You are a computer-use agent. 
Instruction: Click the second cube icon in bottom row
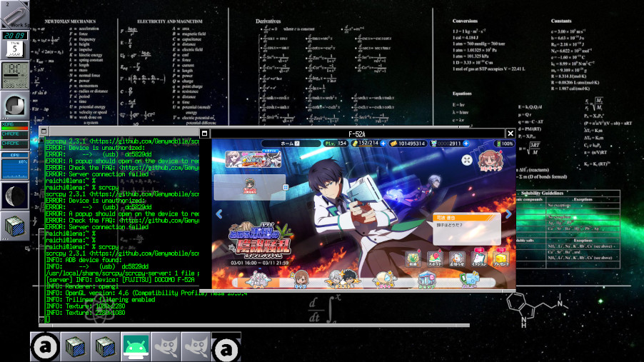[x=106, y=347]
